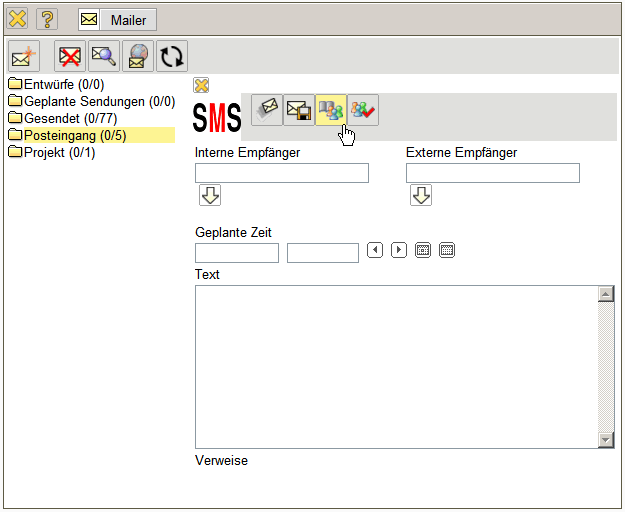Click the envelope icon beside Mailer tab

89,20
